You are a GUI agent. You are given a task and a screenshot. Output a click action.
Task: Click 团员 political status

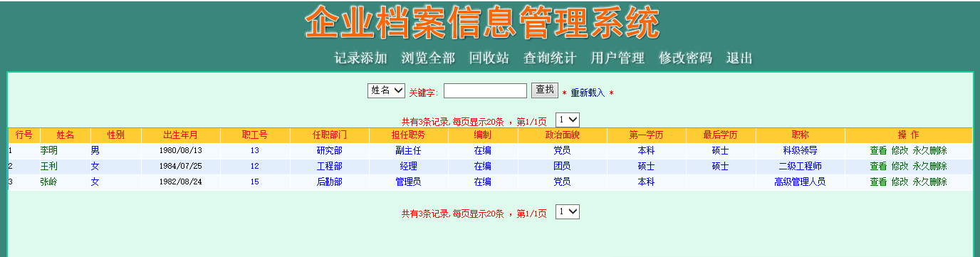pos(562,166)
